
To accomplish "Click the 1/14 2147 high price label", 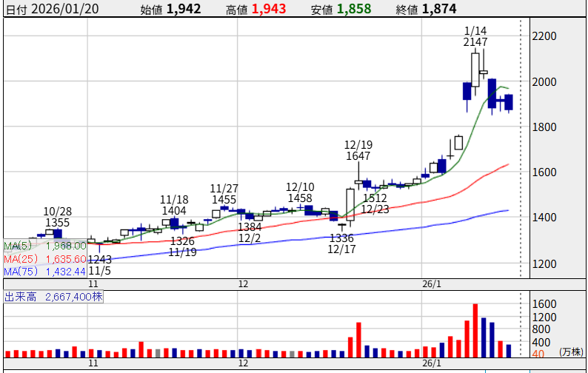I will click(475, 36).
